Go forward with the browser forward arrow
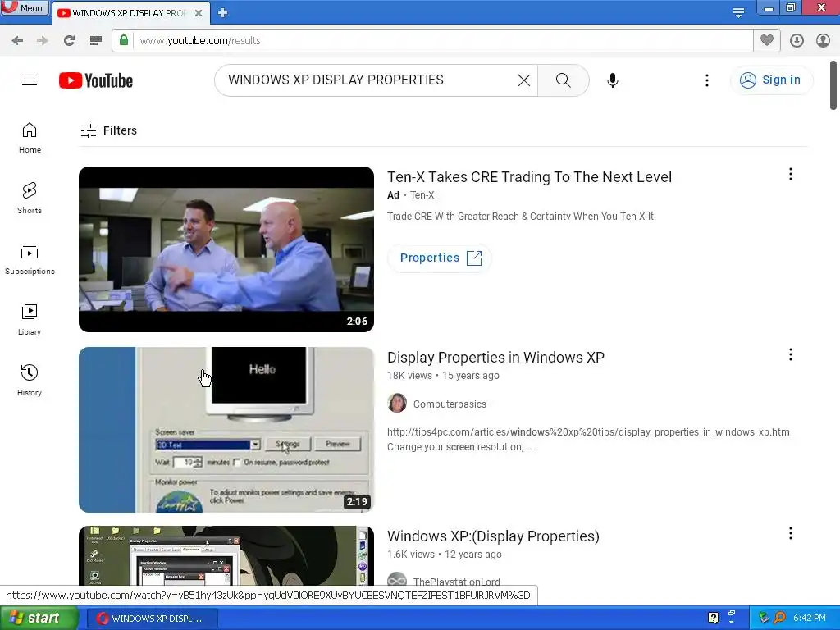 [x=43, y=41]
